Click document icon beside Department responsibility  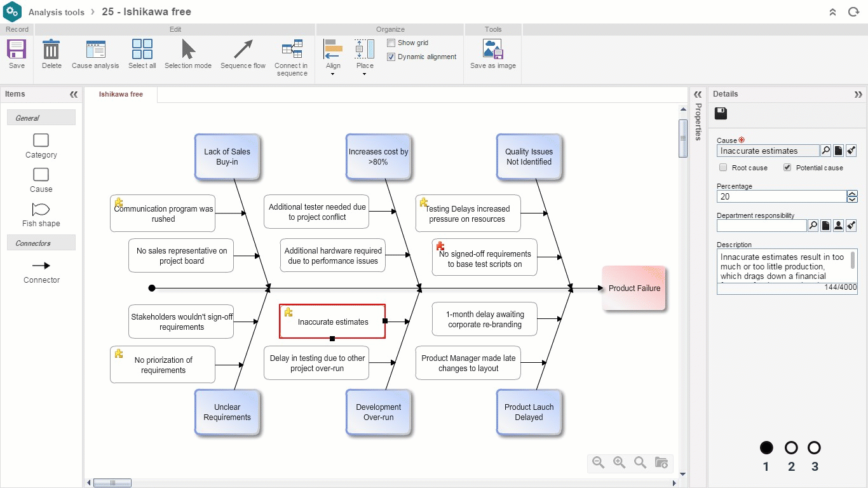(825, 226)
